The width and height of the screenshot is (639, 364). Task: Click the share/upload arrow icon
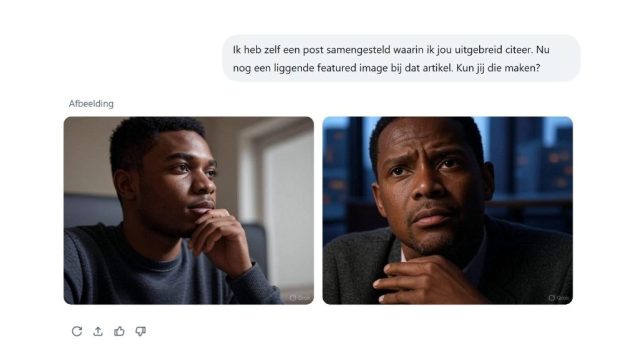point(98,331)
